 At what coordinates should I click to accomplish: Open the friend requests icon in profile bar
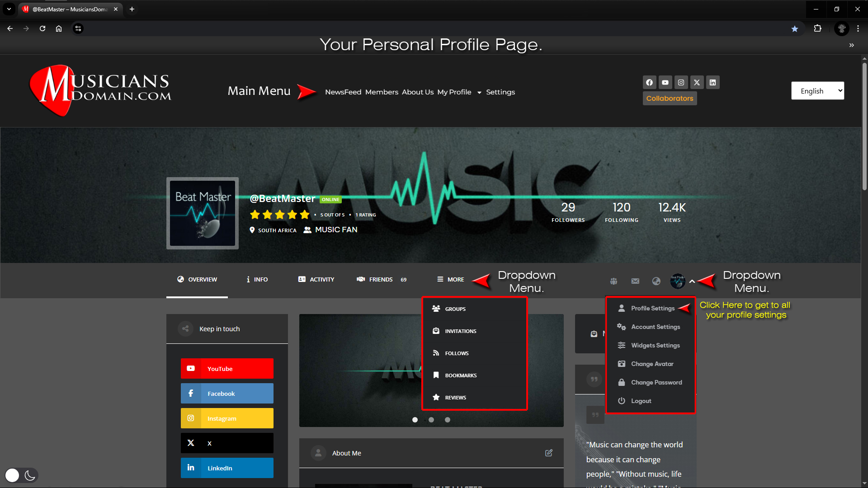point(613,281)
